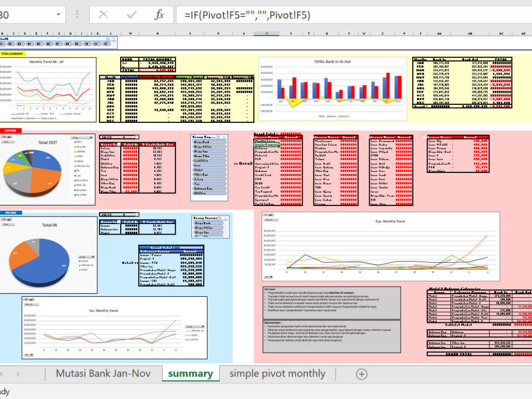
Task: Clear the filter on the Group Income slicer
Action: click(x=226, y=218)
